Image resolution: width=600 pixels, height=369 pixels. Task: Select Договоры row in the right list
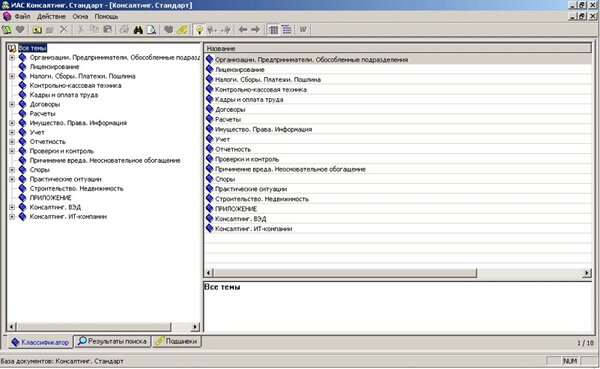pos(398,109)
